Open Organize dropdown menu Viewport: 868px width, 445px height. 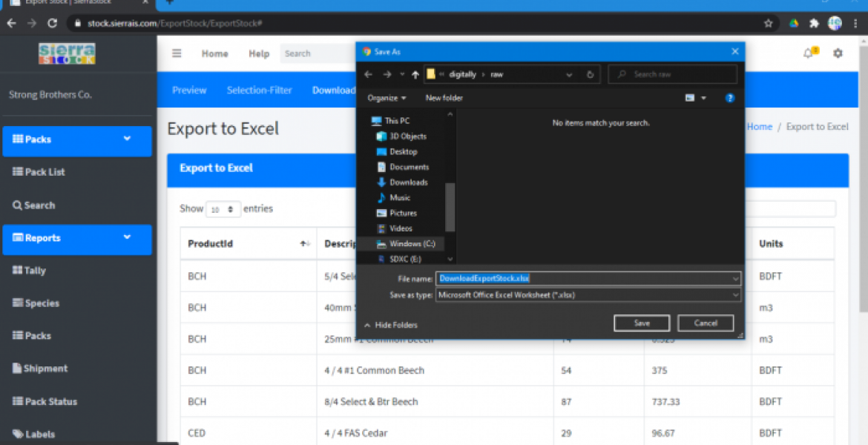point(387,98)
